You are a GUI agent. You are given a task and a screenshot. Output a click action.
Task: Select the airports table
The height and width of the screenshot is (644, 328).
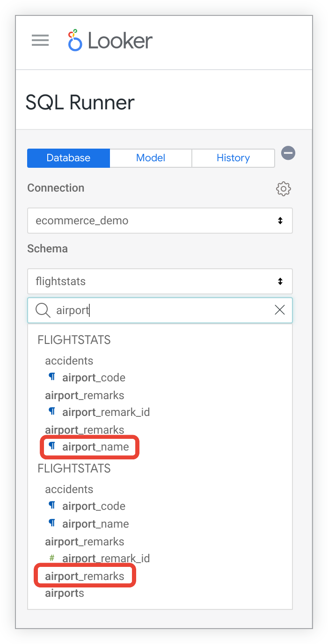(65, 594)
